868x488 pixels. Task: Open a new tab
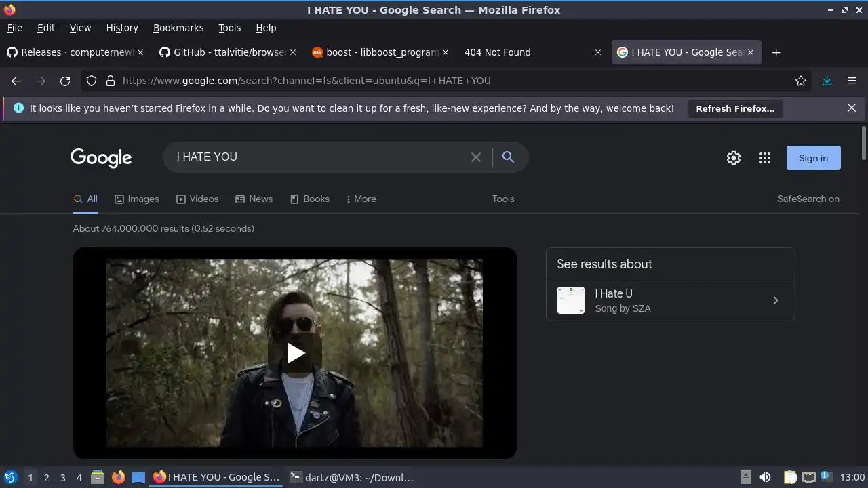776,52
